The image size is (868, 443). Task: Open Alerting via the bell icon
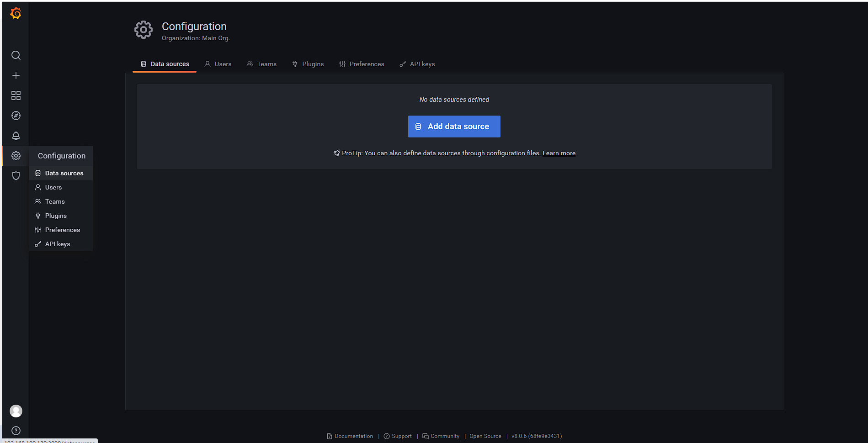tap(16, 135)
